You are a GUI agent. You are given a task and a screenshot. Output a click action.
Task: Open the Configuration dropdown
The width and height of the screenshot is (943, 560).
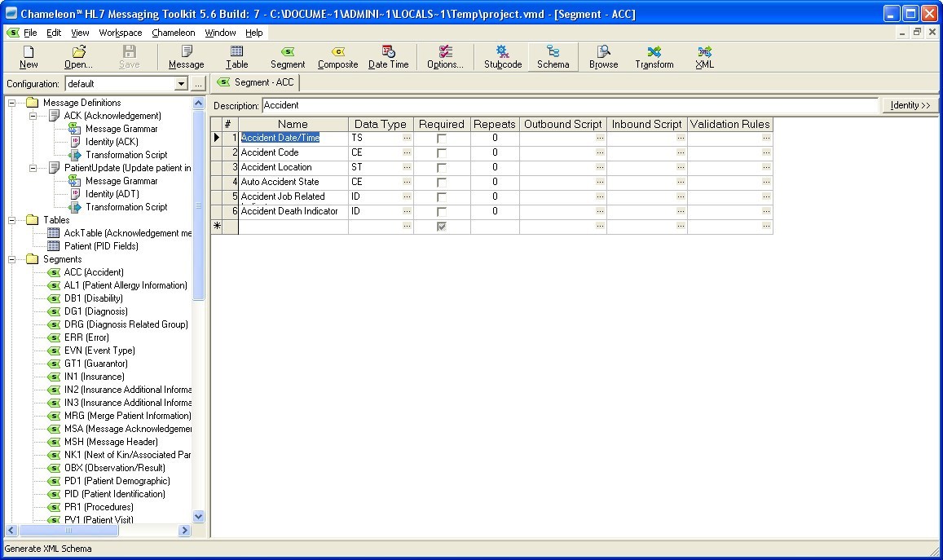tap(181, 84)
